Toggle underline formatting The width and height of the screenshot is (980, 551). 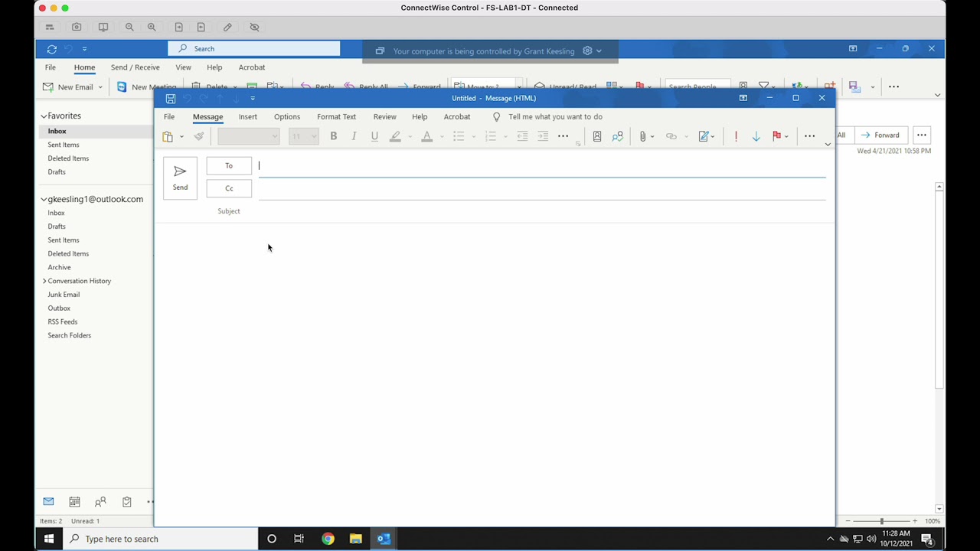point(374,136)
